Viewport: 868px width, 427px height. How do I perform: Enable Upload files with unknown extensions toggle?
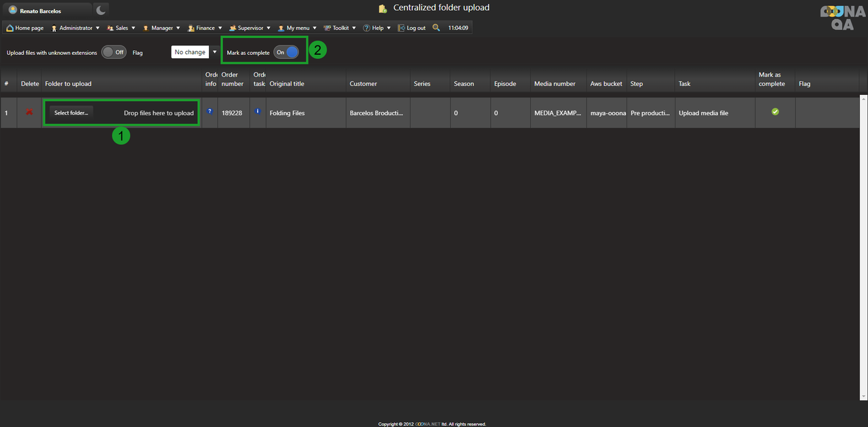(114, 52)
